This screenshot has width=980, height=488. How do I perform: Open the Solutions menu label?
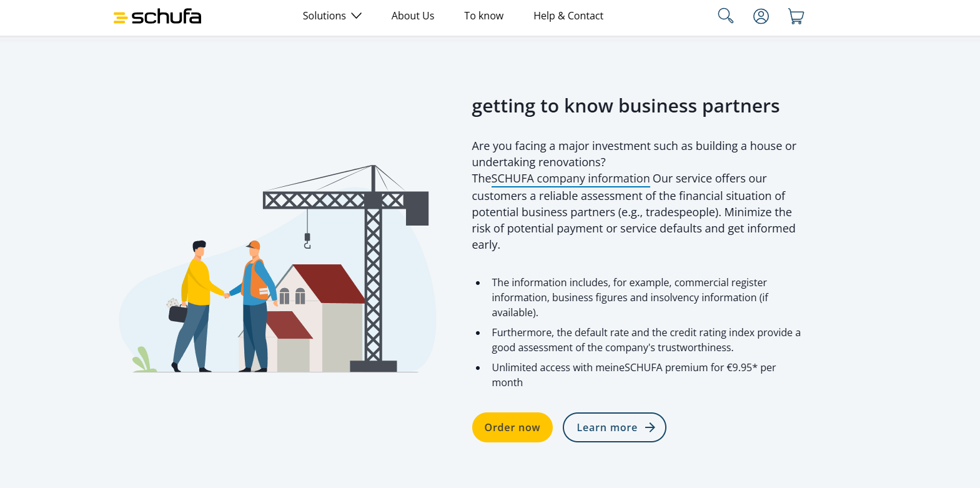[324, 16]
